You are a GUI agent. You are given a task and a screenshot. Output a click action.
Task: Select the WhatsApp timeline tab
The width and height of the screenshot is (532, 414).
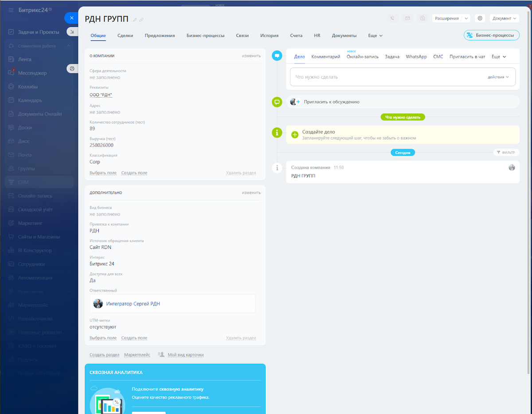(416, 57)
